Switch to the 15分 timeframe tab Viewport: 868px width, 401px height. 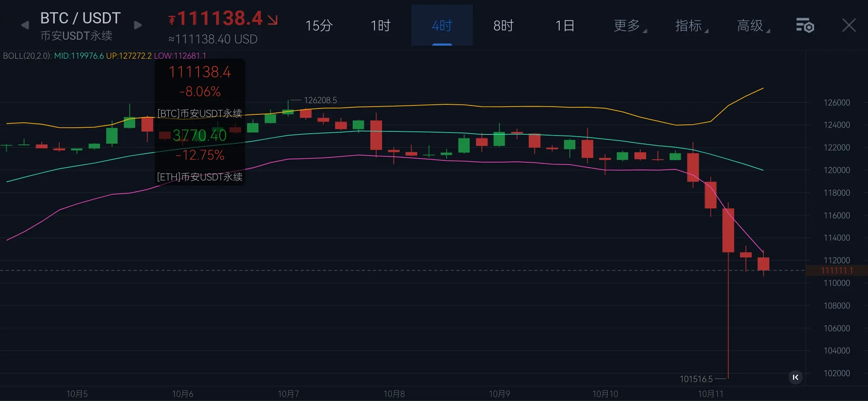(319, 26)
